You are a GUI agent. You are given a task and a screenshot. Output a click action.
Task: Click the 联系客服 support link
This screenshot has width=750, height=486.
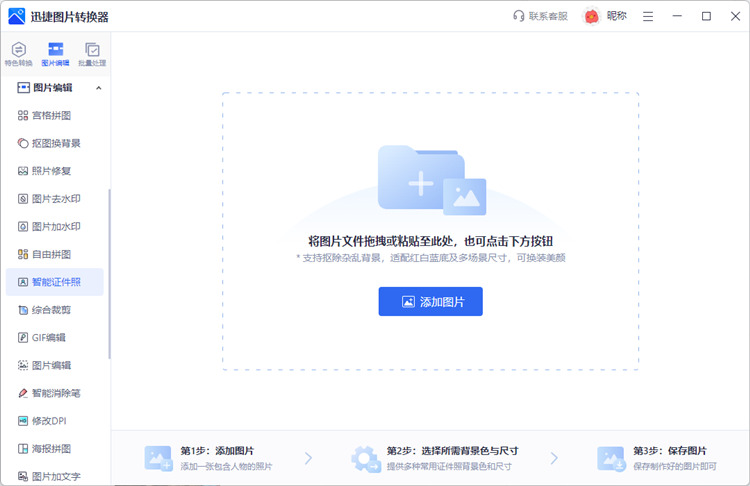click(x=540, y=16)
